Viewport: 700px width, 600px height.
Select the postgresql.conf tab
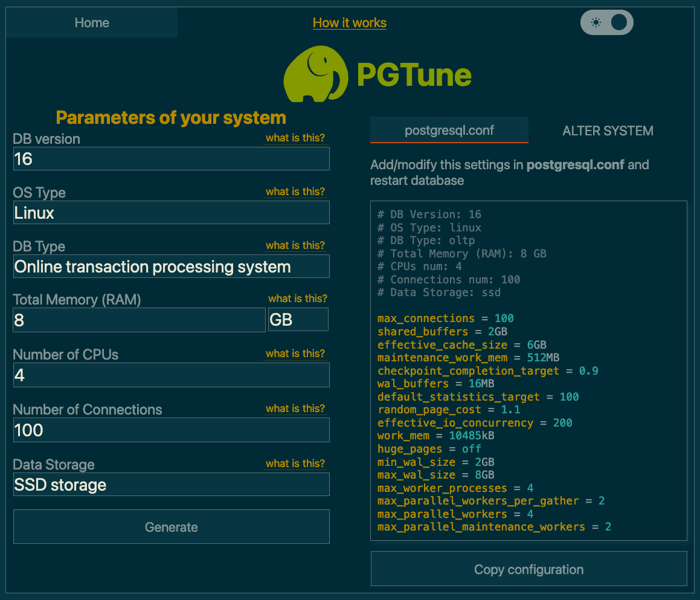pyautogui.click(x=449, y=130)
